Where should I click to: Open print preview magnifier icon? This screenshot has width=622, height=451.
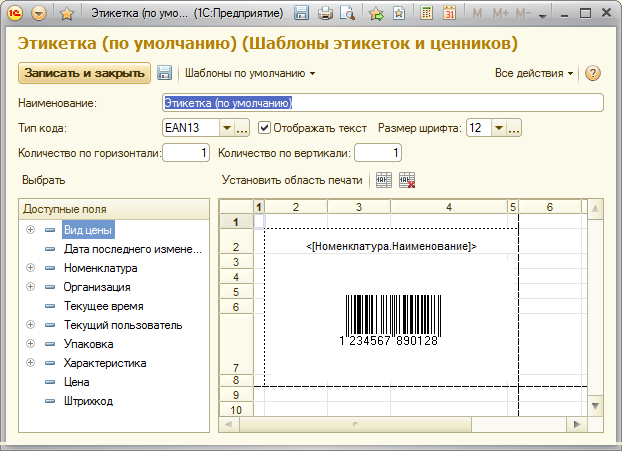pyautogui.click(x=347, y=14)
